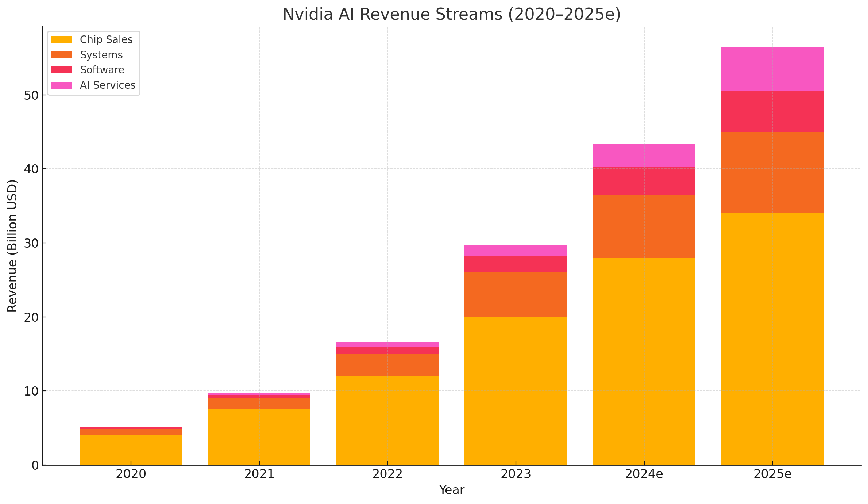Screen dimensions: 868x504
Task: Click the Systems legend color swatch
Action: (x=62, y=55)
